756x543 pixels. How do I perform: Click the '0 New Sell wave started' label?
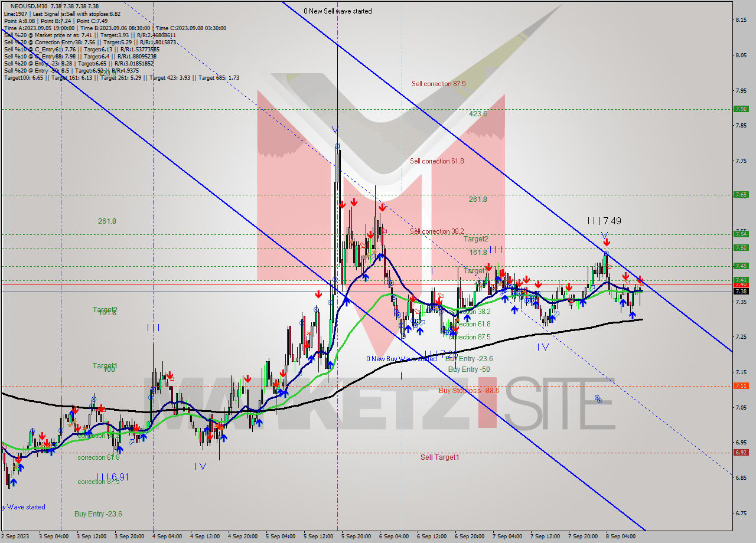338,11
